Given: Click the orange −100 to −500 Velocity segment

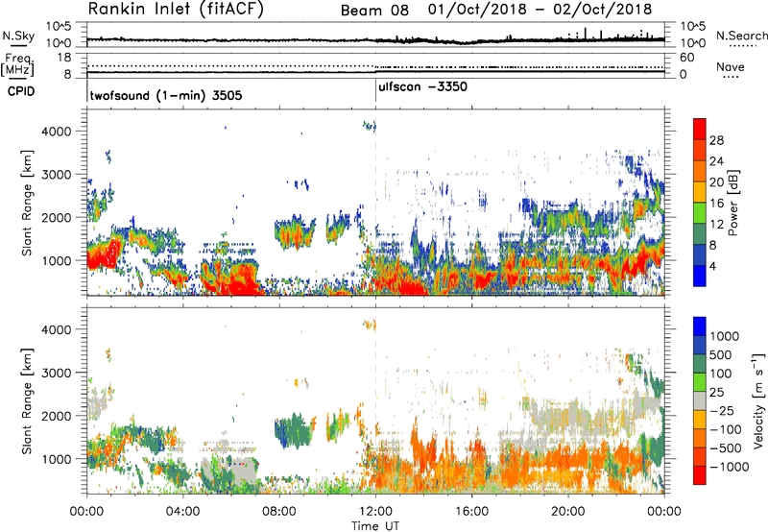Looking at the screenshot, I should tap(700, 439).
